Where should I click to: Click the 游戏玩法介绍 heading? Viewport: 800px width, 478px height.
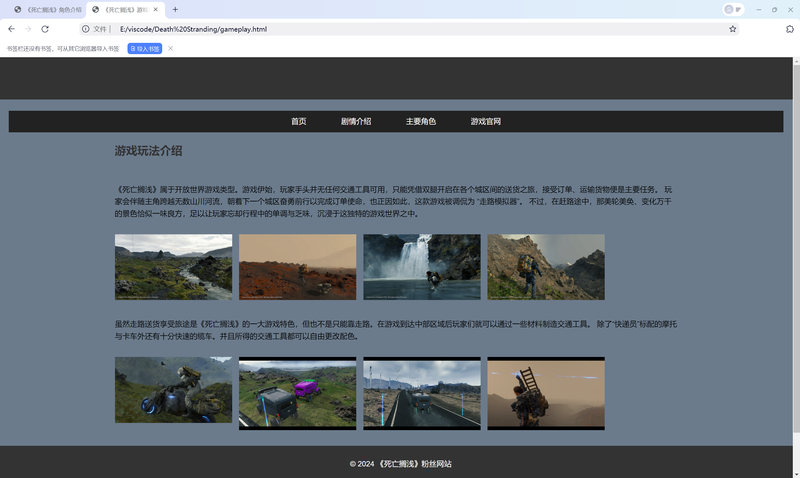[x=148, y=150]
